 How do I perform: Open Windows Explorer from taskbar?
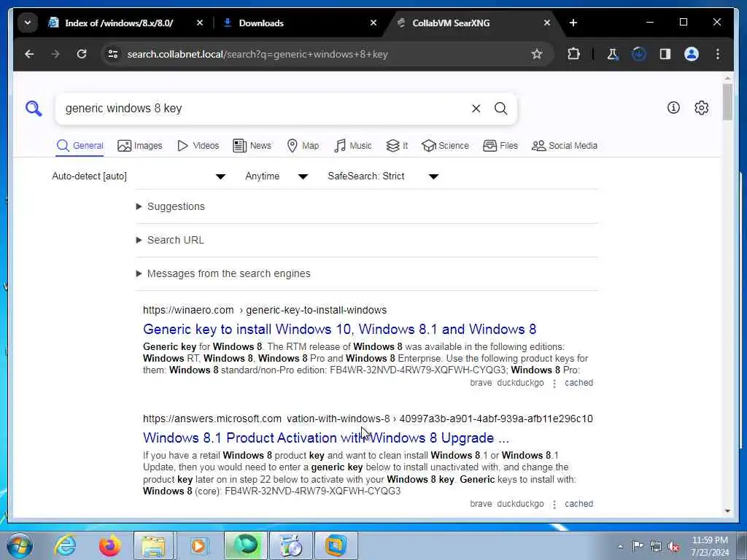pyautogui.click(x=153, y=545)
